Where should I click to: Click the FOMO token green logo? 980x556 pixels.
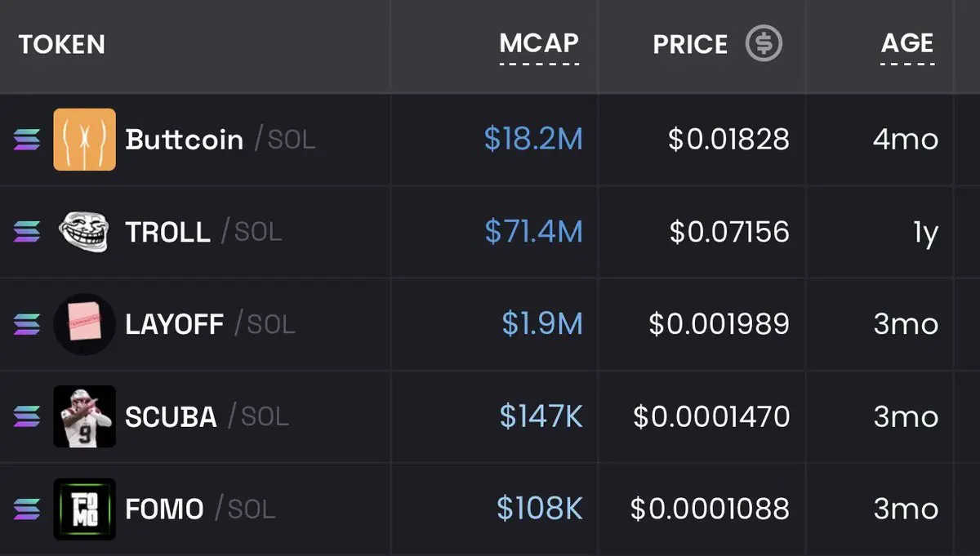pos(84,509)
